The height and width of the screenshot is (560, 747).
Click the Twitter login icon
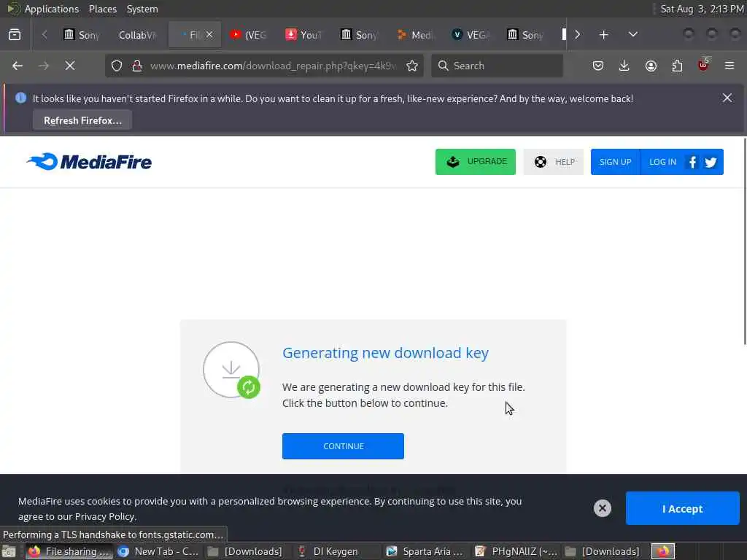tap(711, 163)
